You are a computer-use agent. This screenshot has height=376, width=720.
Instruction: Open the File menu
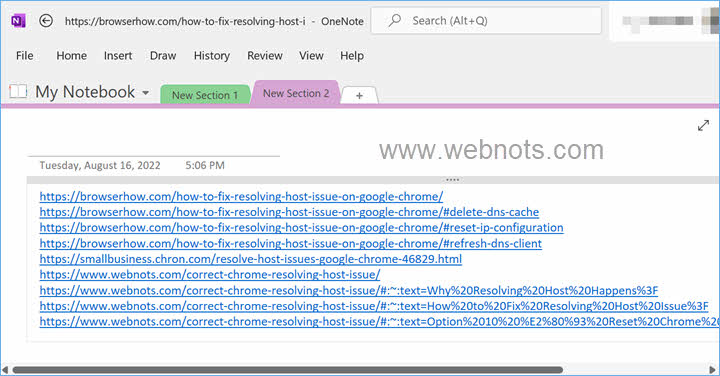click(x=25, y=56)
